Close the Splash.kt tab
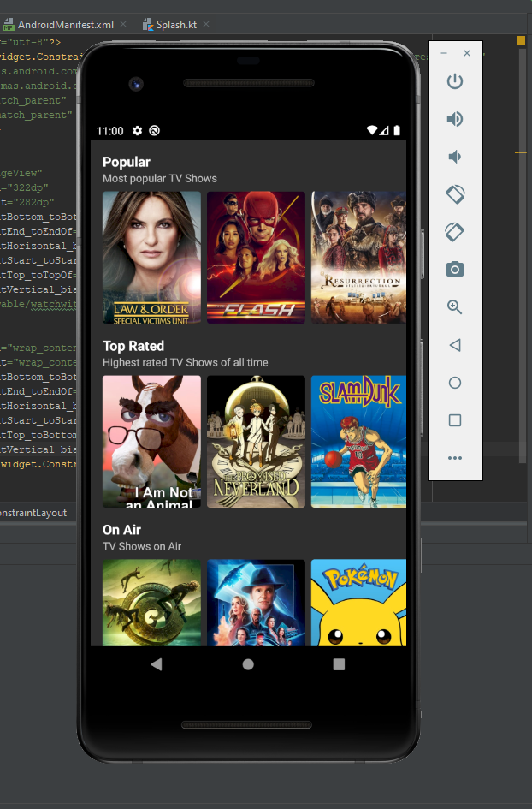 pyautogui.click(x=206, y=24)
